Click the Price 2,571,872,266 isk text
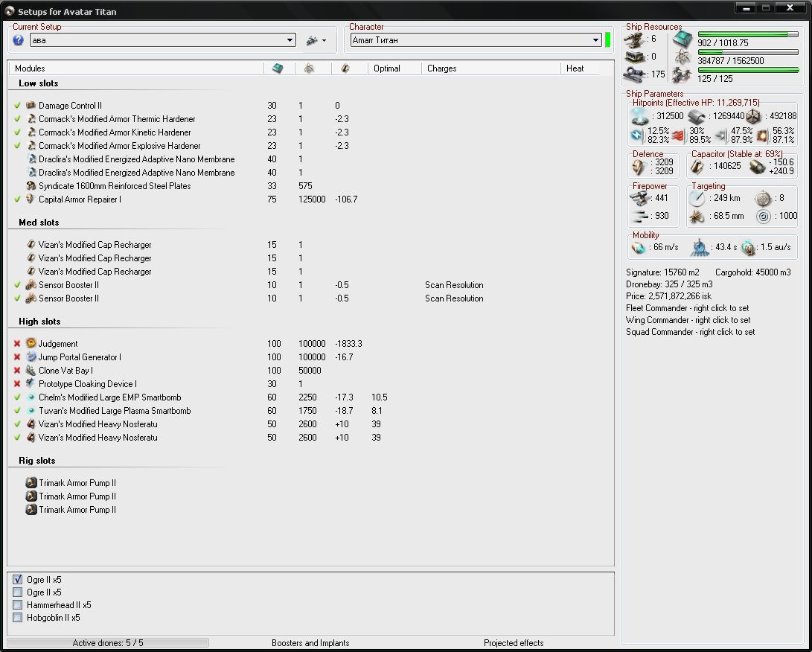 pos(668,296)
